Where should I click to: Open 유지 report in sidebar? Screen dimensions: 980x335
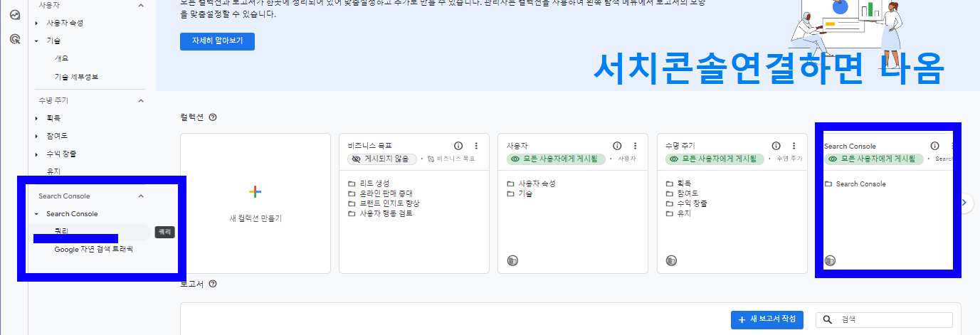pyautogui.click(x=53, y=171)
